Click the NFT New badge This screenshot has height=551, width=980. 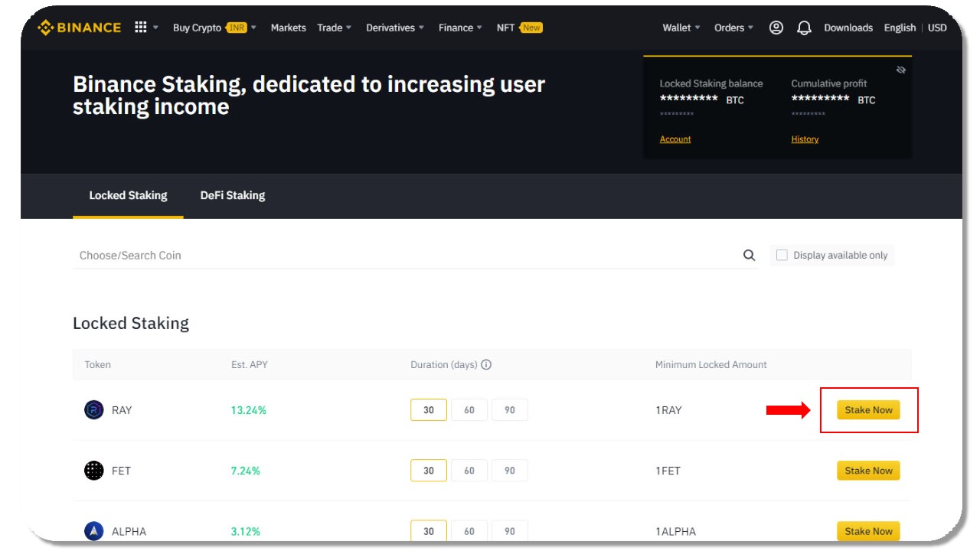click(x=531, y=28)
